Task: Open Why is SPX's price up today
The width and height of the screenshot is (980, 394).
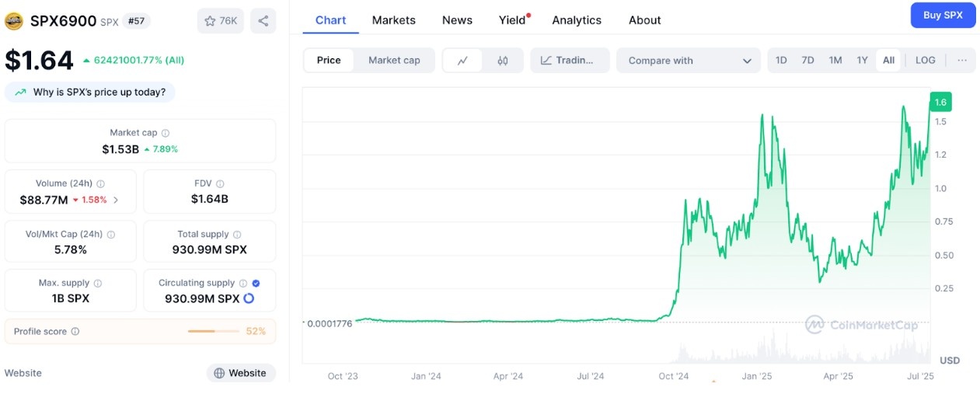Action: tap(90, 92)
